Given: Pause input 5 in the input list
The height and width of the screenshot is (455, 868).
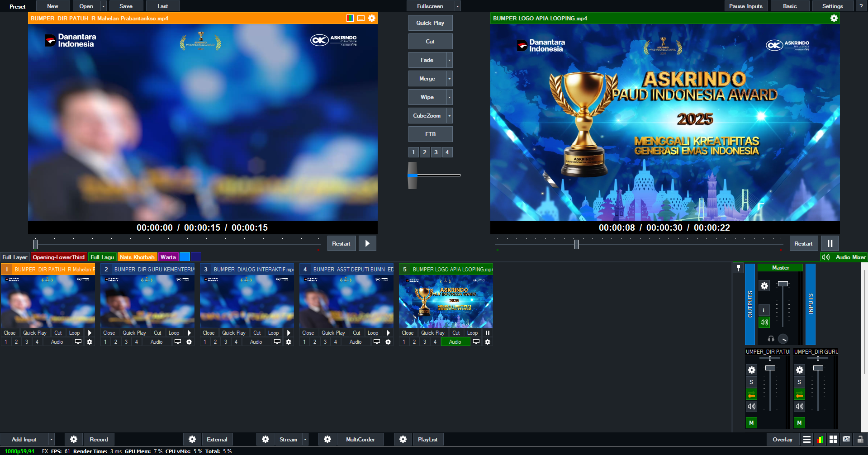Looking at the screenshot, I should point(488,333).
